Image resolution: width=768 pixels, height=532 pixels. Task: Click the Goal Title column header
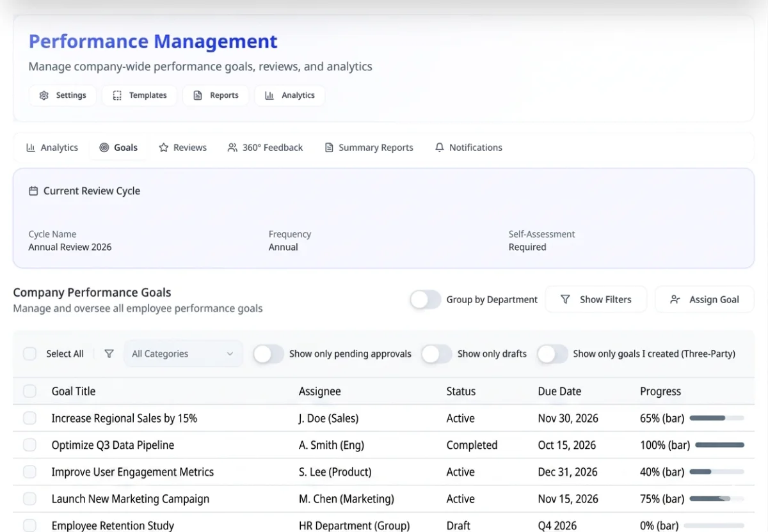[74, 391]
